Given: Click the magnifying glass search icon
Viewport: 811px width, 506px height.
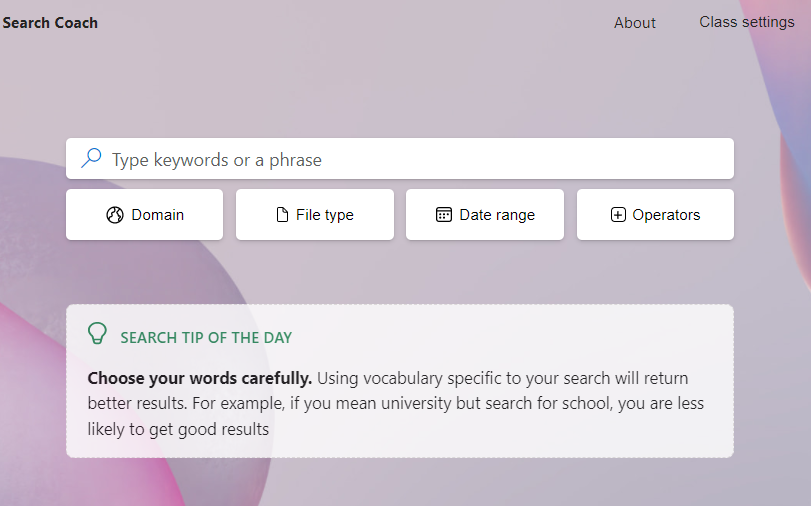Looking at the screenshot, I should 91,159.
